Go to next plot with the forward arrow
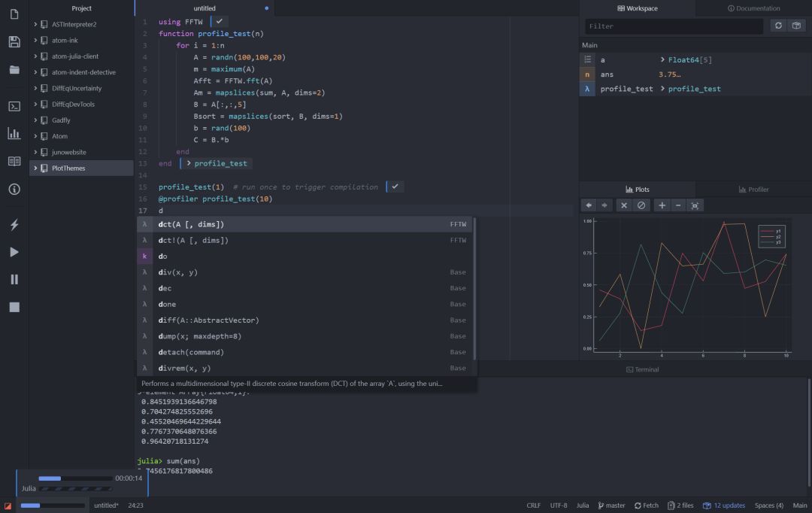Screen dimensions: 812x513 [x=604, y=205]
